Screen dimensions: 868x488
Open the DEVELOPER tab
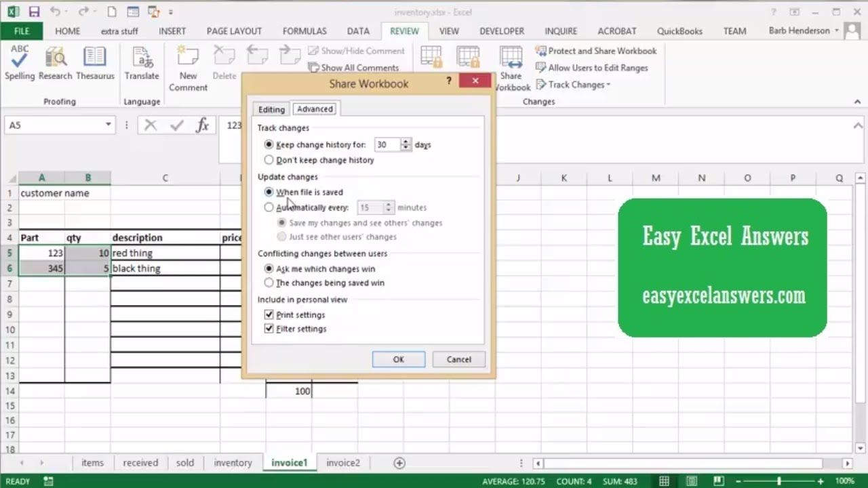pos(502,31)
